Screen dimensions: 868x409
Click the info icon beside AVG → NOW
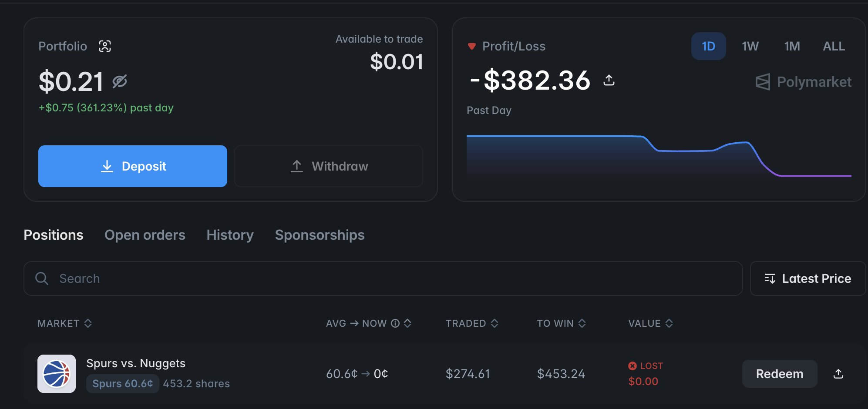tap(395, 323)
